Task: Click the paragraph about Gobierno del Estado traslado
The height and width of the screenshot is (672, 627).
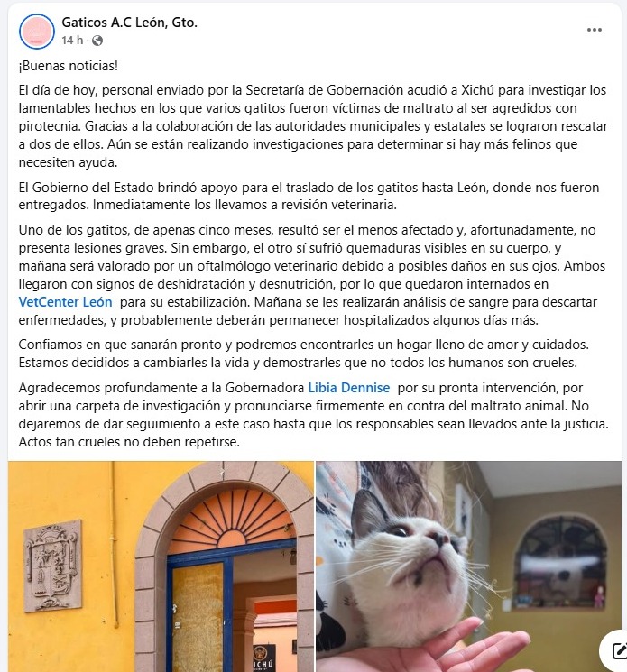Action: pos(309,197)
